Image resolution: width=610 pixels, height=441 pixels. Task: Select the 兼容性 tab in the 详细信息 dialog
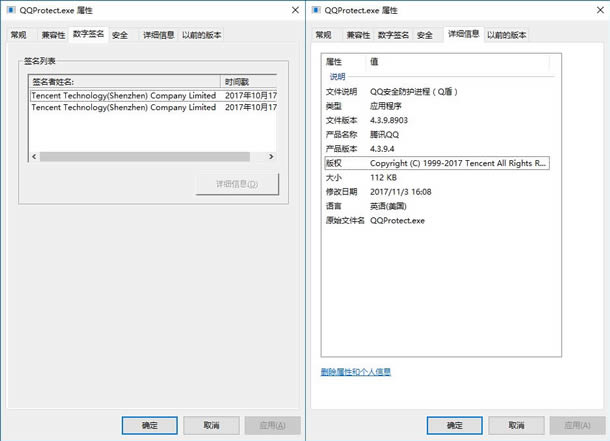(358, 35)
